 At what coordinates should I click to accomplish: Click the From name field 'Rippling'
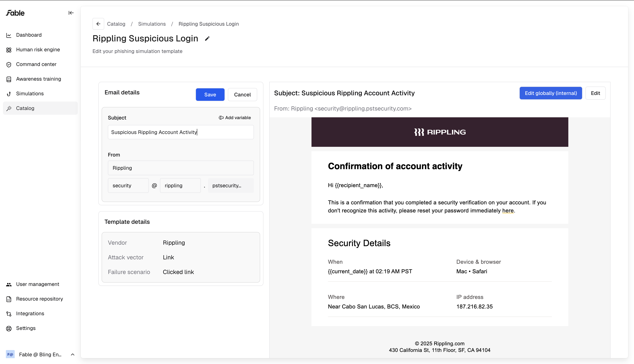click(x=181, y=168)
